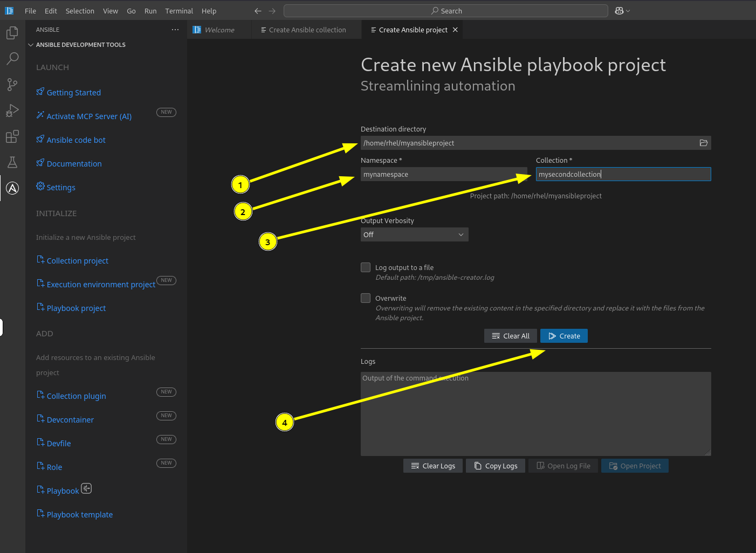Viewport: 756px width, 553px height.
Task: Click the Clear Logs button
Action: click(x=433, y=466)
